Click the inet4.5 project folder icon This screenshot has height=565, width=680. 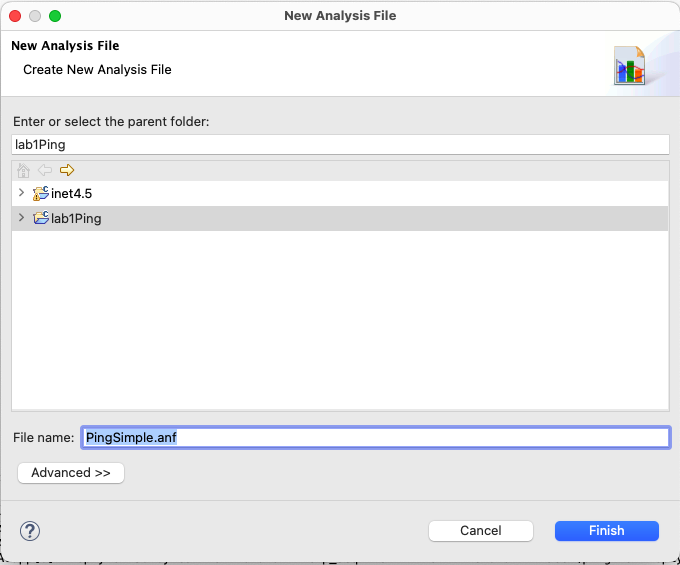[41, 193]
